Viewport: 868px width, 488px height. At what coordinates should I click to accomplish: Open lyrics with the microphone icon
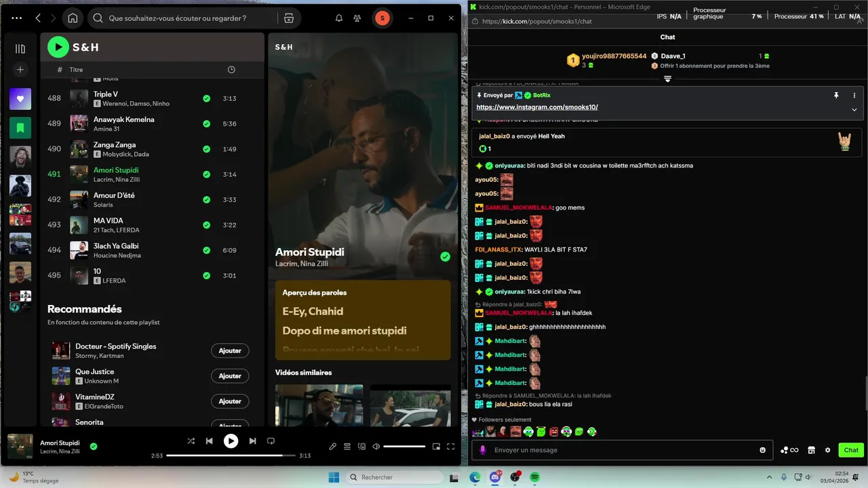pos(332,446)
